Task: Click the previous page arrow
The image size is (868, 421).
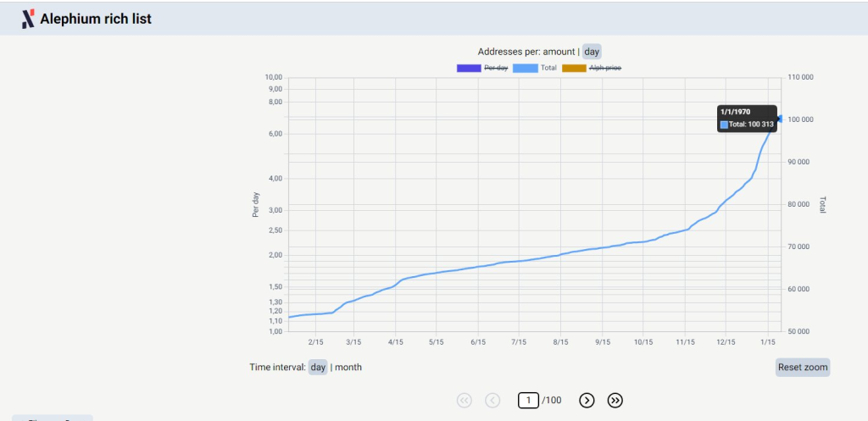Action: [x=492, y=400]
